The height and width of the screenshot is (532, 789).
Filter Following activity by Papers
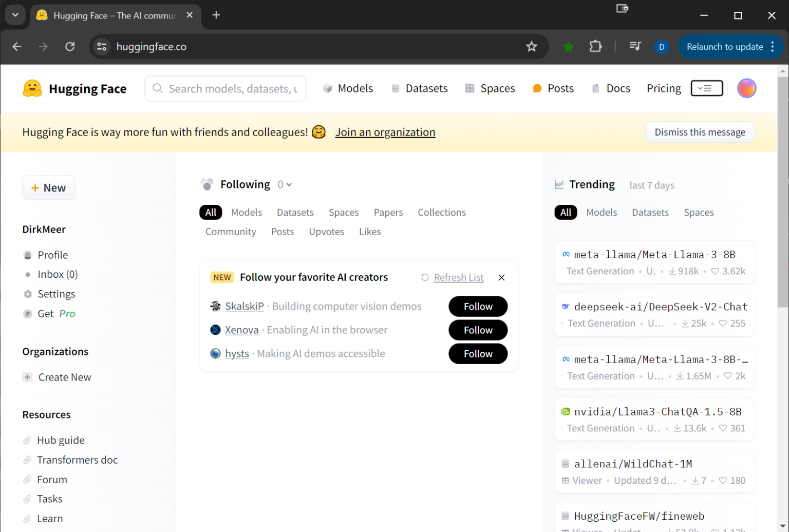tap(388, 212)
